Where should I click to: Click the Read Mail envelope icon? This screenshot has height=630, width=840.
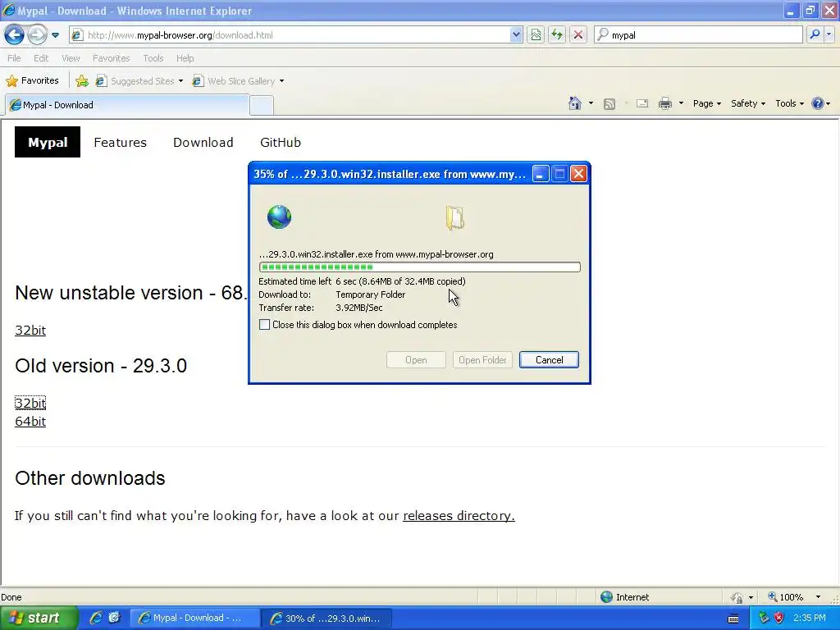click(642, 103)
